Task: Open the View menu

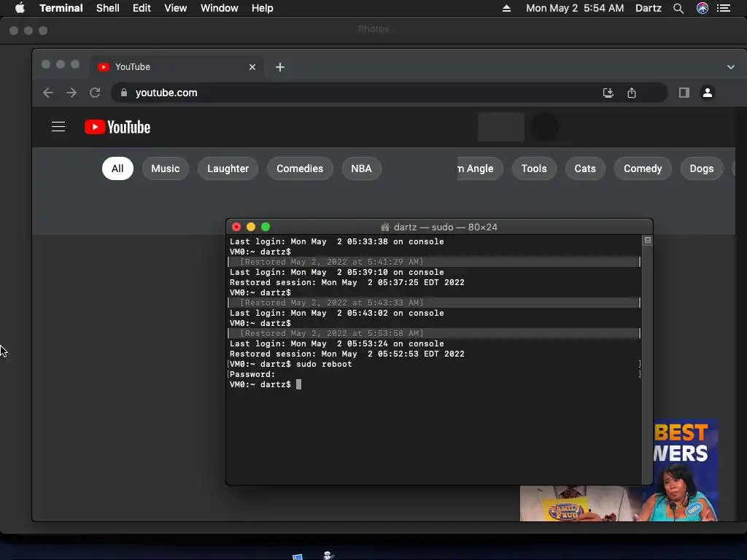Action: tap(175, 8)
